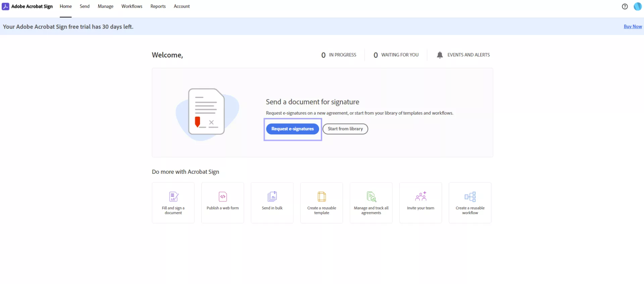644x284 pixels.
Task: Click the Send in bulk icon
Action: [x=272, y=196]
